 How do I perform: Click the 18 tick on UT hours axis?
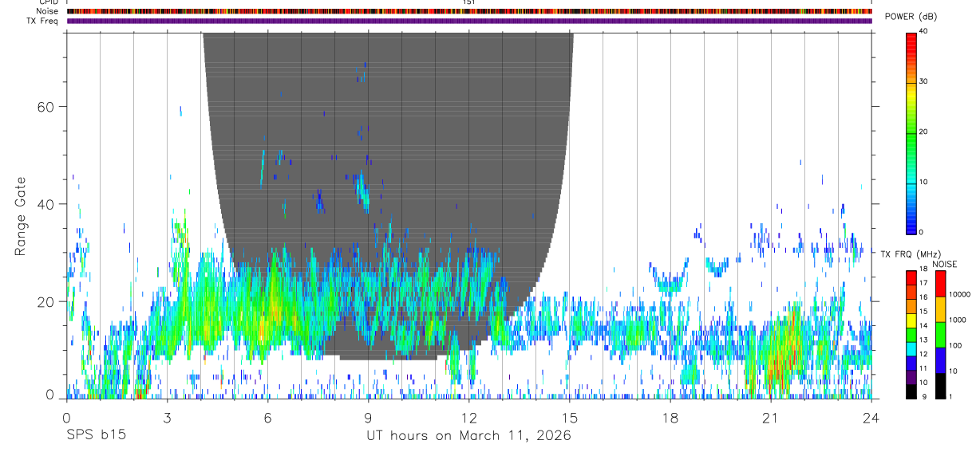click(670, 418)
